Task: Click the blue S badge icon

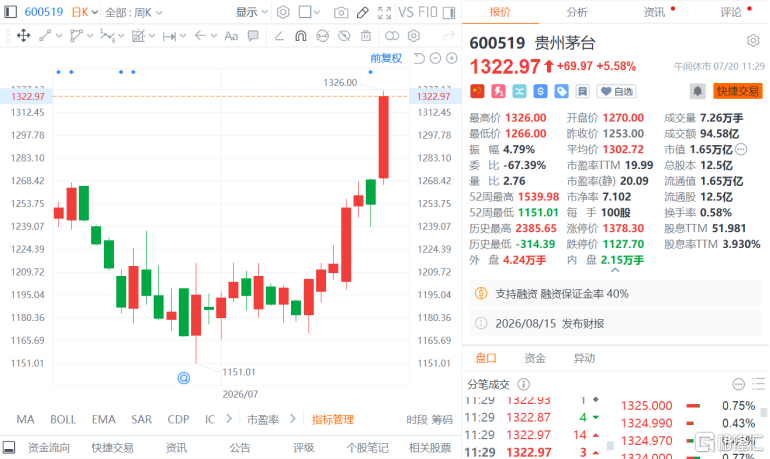Action: 541,91
